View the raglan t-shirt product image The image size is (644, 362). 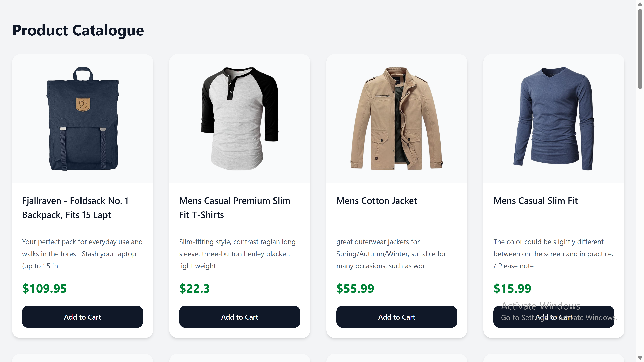click(x=239, y=120)
